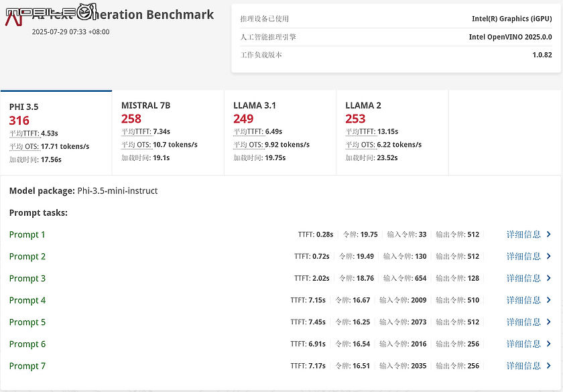Image resolution: width=563 pixels, height=392 pixels.
Task: Open 详细信息 link for Prompt 6
Action: 523,344
